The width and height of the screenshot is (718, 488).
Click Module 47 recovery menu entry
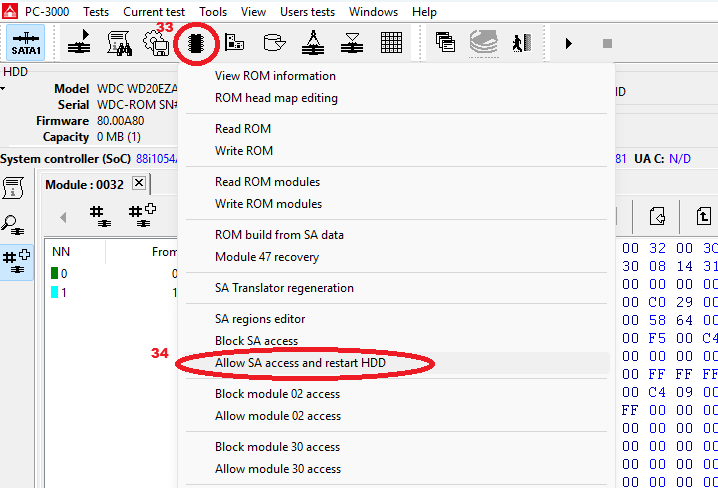(x=267, y=257)
